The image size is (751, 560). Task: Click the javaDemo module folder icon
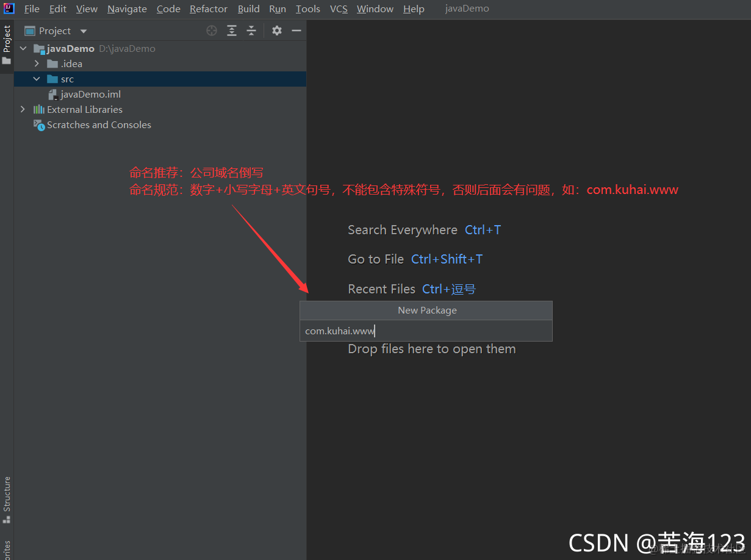39,49
